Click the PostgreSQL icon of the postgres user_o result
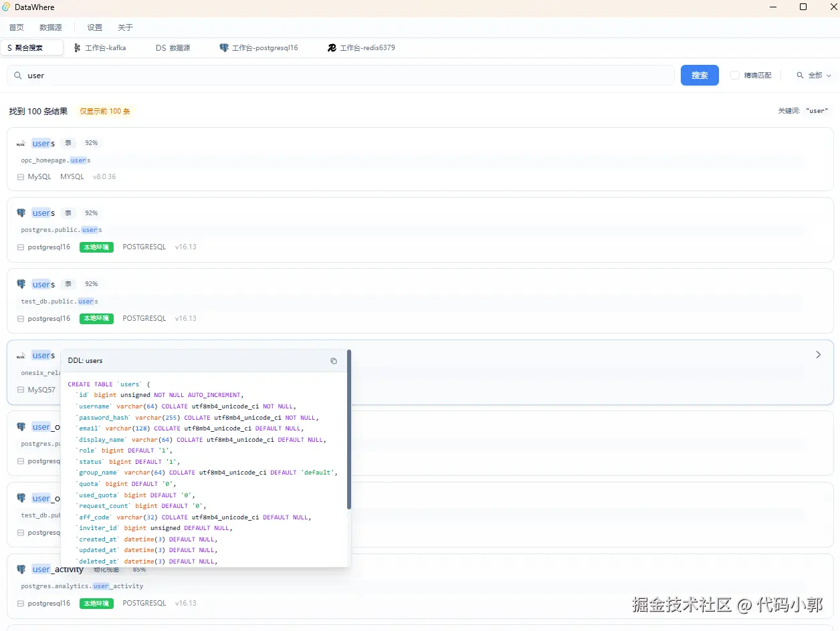The width and height of the screenshot is (840, 631). coord(21,427)
